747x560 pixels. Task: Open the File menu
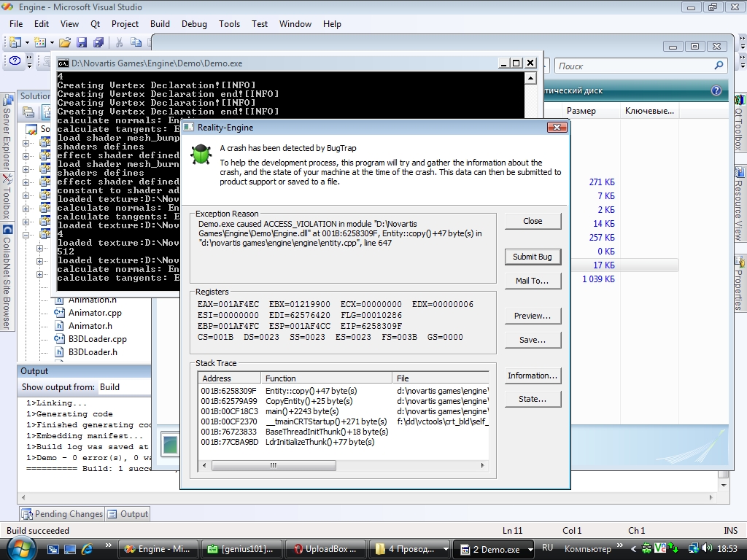(x=16, y=24)
